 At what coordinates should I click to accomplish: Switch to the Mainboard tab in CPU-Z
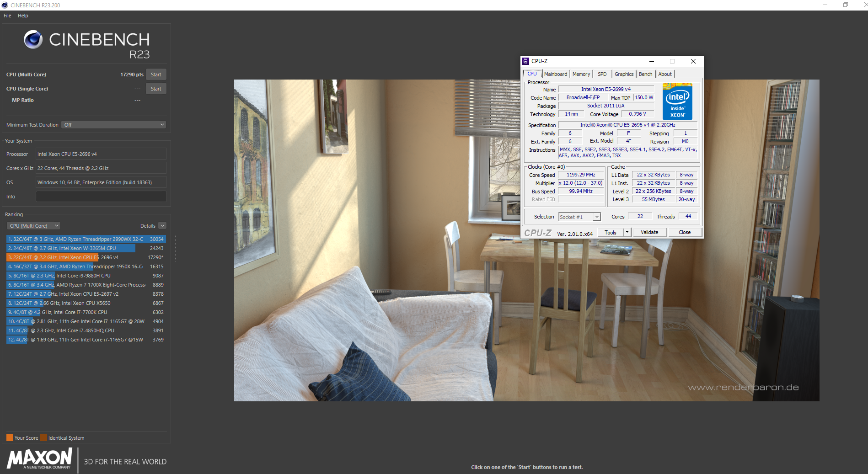click(556, 74)
